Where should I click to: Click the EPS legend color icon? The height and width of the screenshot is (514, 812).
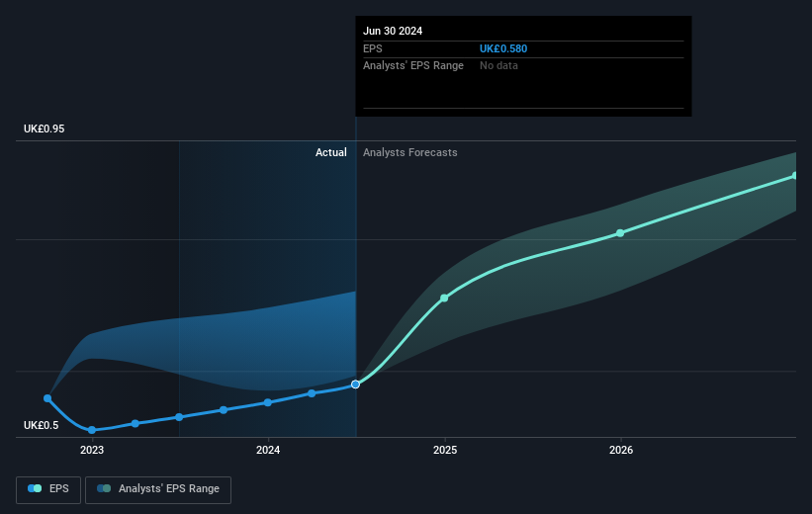[x=35, y=488]
